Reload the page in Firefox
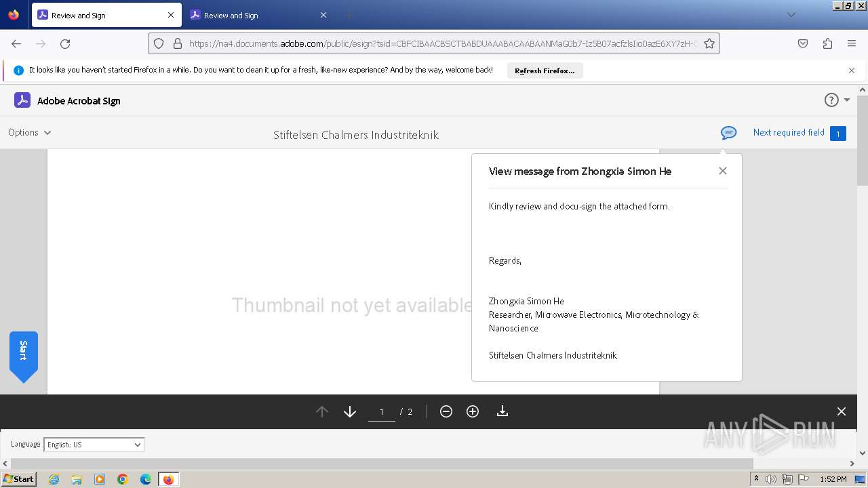 (x=65, y=43)
